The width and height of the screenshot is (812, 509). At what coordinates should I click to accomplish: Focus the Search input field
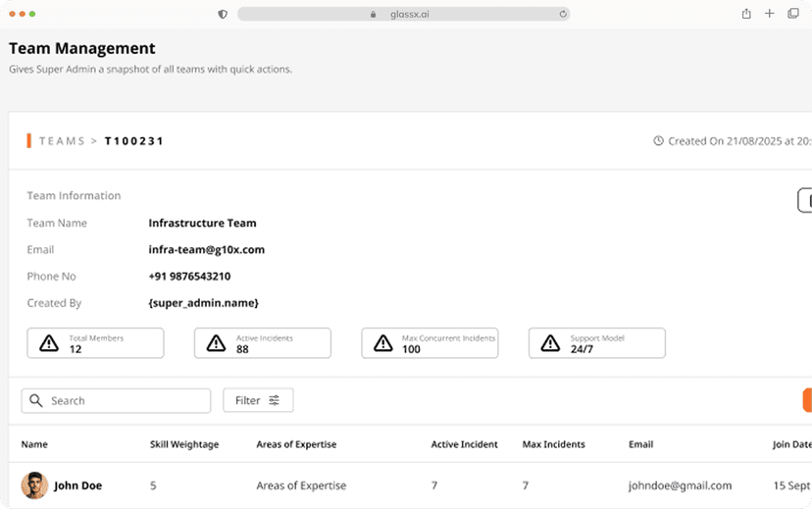[116, 401]
